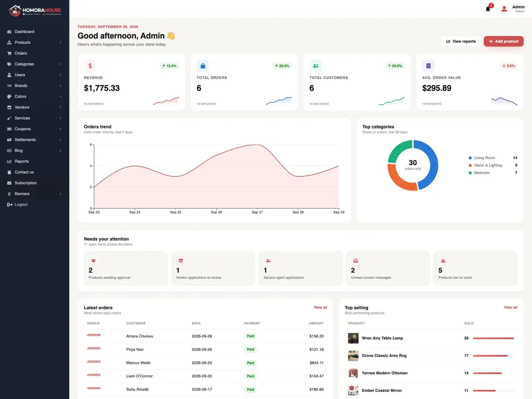This screenshot has width=532, height=399.
Task: Click the Total Customers people icon
Action: pyautogui.click(x=316, y=66)
